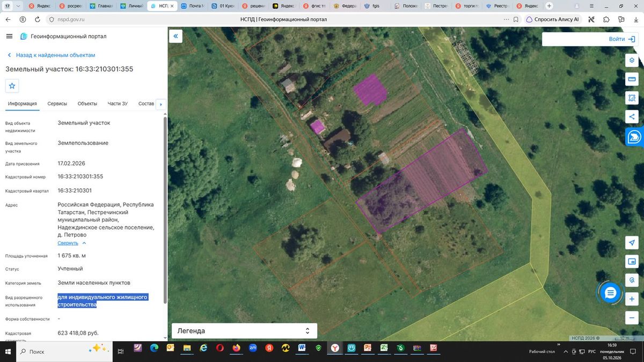
Task: Go back in the browser
Action: pyautogui.click(x=8, y=19)
